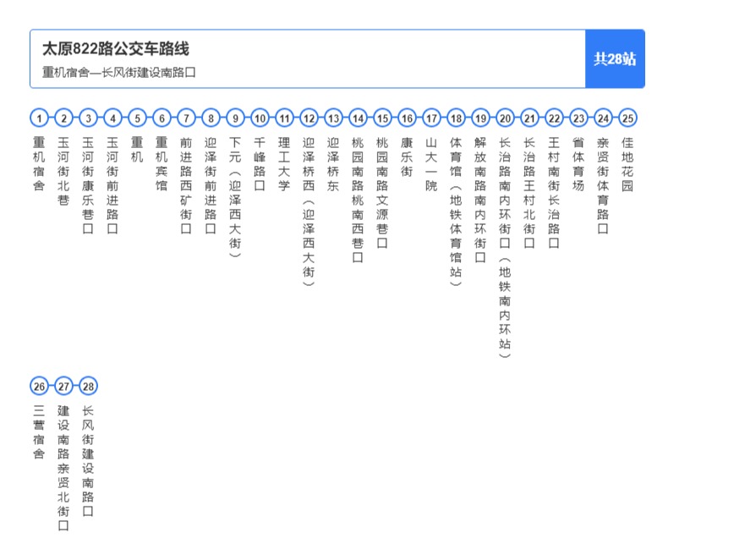734x560 pixels.
Task: Click station circle number 23
Action: pyautogui.click(x=578, y=118)
